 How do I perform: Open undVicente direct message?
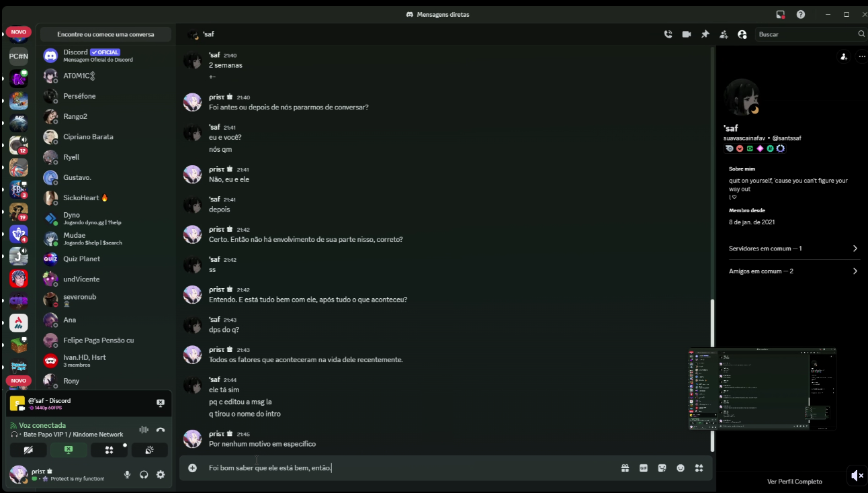pyautogui.click(x=106, y=279)
